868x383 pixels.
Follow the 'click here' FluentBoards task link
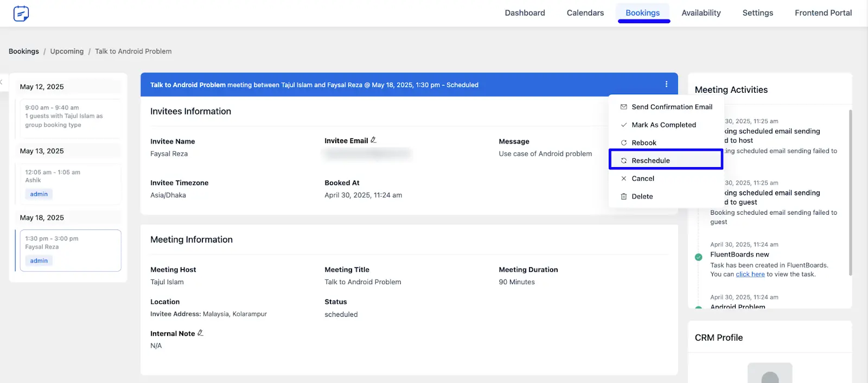tap(750, 275)
